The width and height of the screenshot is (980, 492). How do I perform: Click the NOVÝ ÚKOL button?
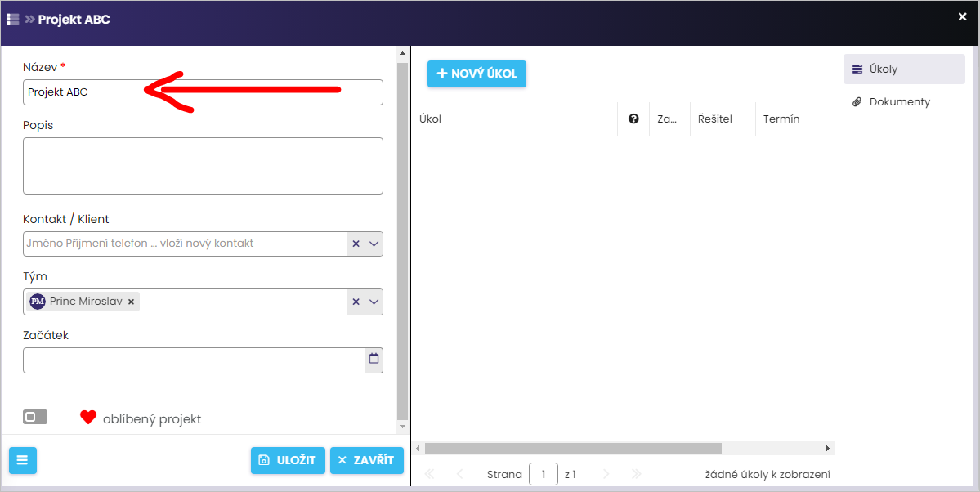pos(477,74)
